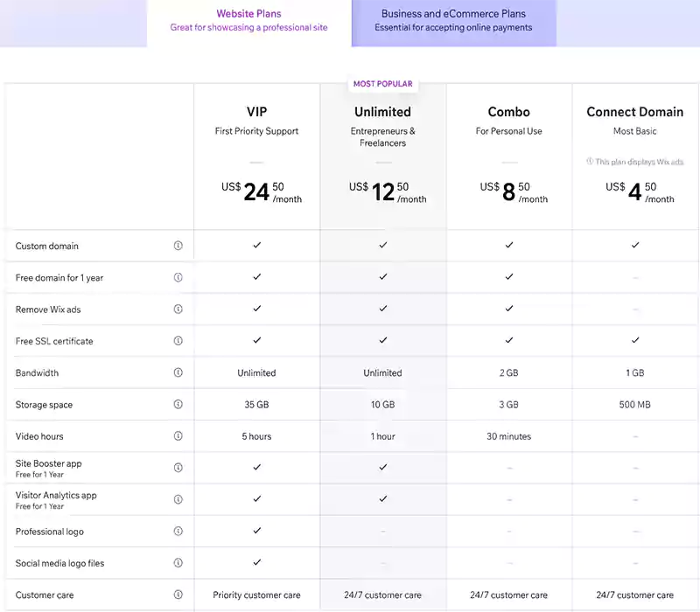Click the Most Popular badge
The height and width of the screenshot is (612, 700).
[x=382, y=84]
